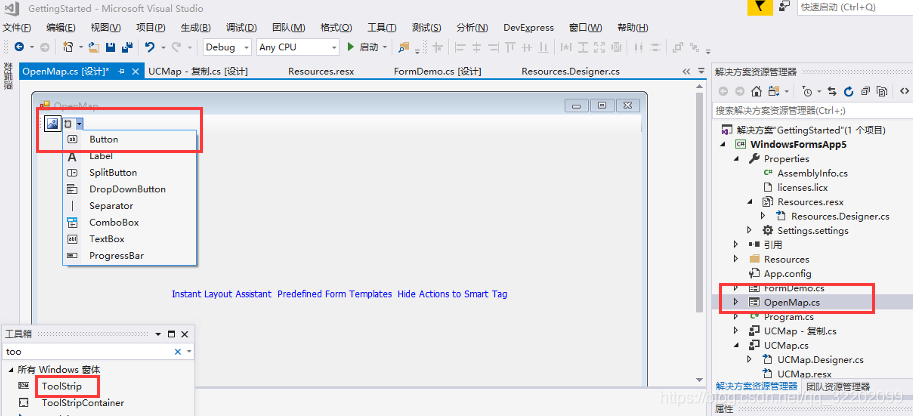The height and width of the screenshot is (416, 913).
Task: Pin the OpenMap.cs design tab
Action: [x=122, y=71]
